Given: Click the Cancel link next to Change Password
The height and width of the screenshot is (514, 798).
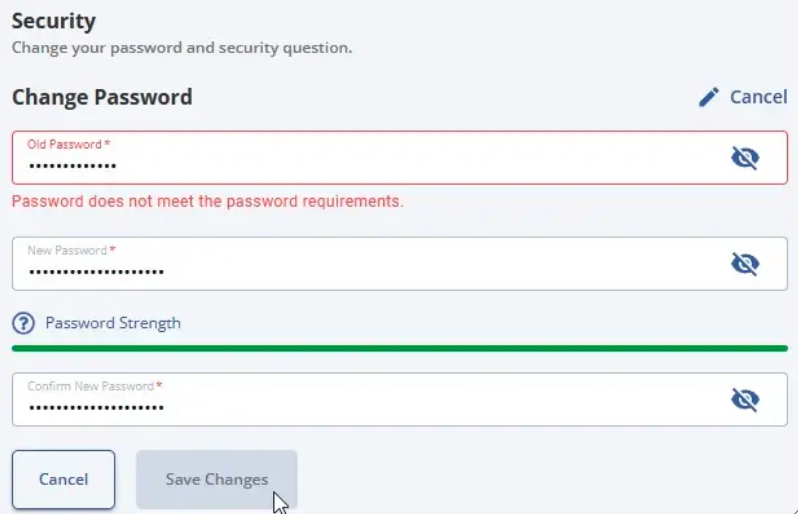Looking at the screenshot, I should (x=758, y=97).
